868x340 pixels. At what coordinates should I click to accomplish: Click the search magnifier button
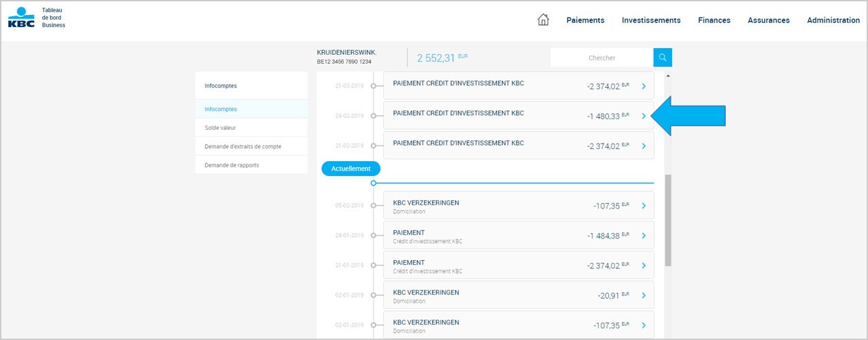[x=663, y=58]
